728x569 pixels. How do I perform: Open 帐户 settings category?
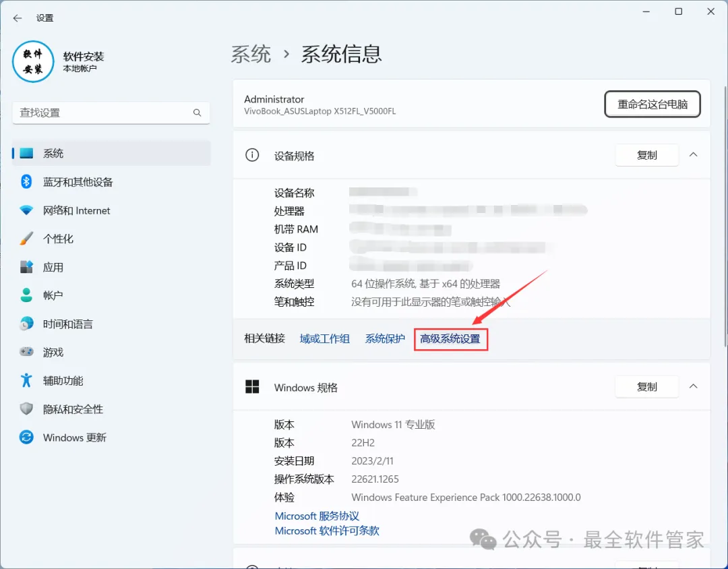pyautogui.click(x=111, y=295)
